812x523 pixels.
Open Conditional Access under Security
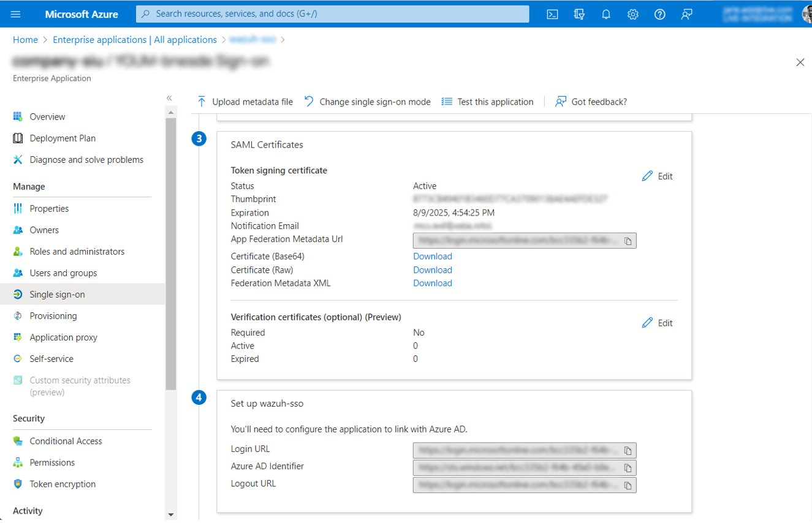tap(66, 441)
